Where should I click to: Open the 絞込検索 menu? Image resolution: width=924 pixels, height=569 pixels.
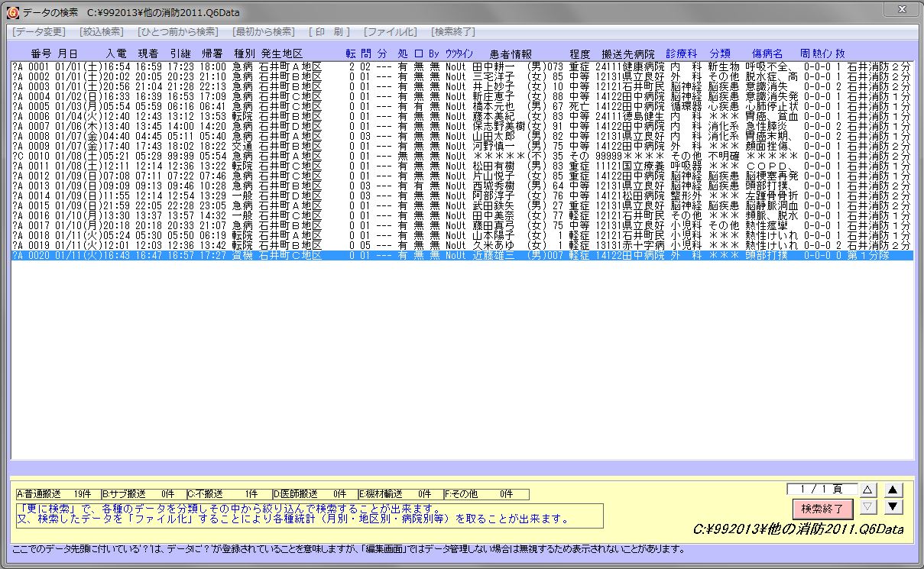click(x=101, y=32)
